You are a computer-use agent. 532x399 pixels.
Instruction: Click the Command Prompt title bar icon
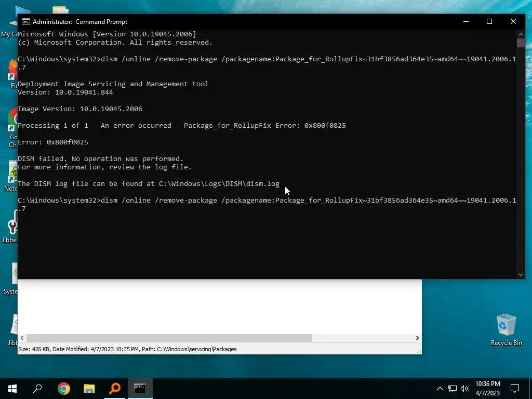point(25,22)
